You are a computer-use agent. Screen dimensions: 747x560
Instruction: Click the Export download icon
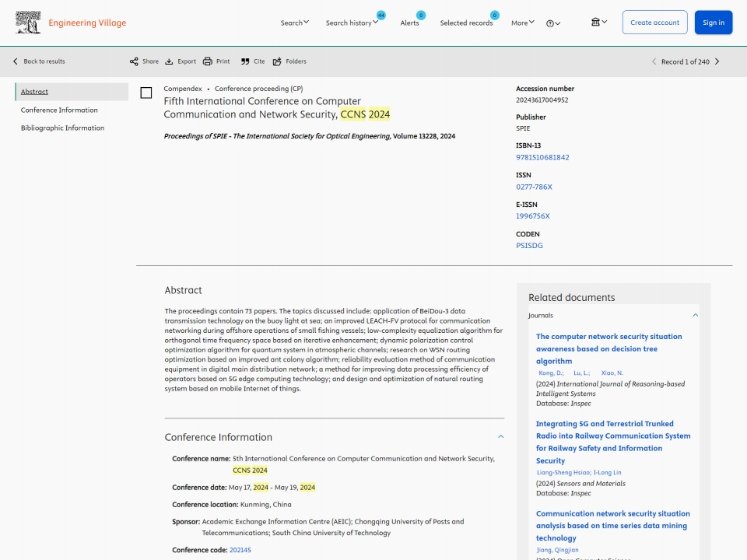coord(169,61)
